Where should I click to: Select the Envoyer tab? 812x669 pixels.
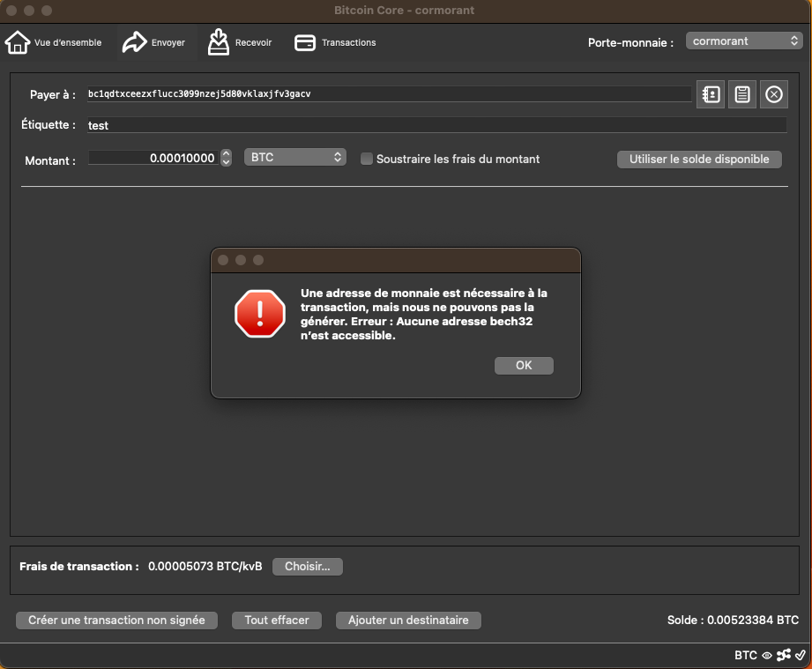coord(153,42)
